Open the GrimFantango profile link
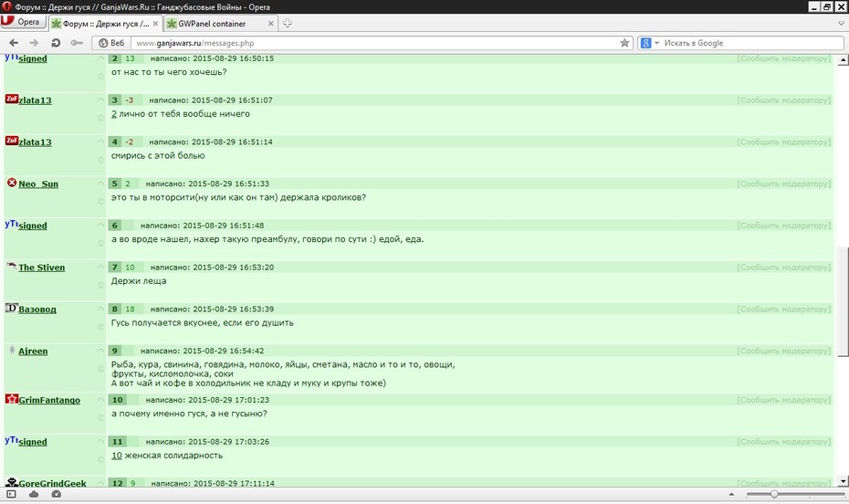 [49, 400]
